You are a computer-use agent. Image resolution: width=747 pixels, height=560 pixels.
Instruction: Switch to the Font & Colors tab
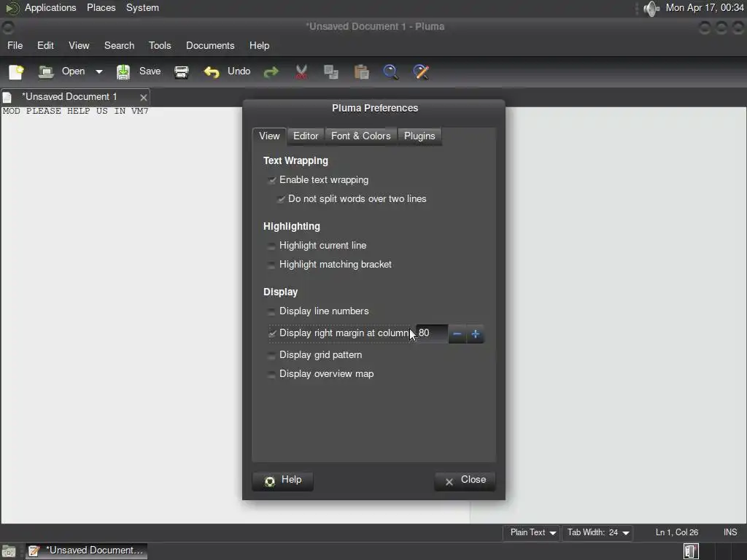click(x=360, y=136)
